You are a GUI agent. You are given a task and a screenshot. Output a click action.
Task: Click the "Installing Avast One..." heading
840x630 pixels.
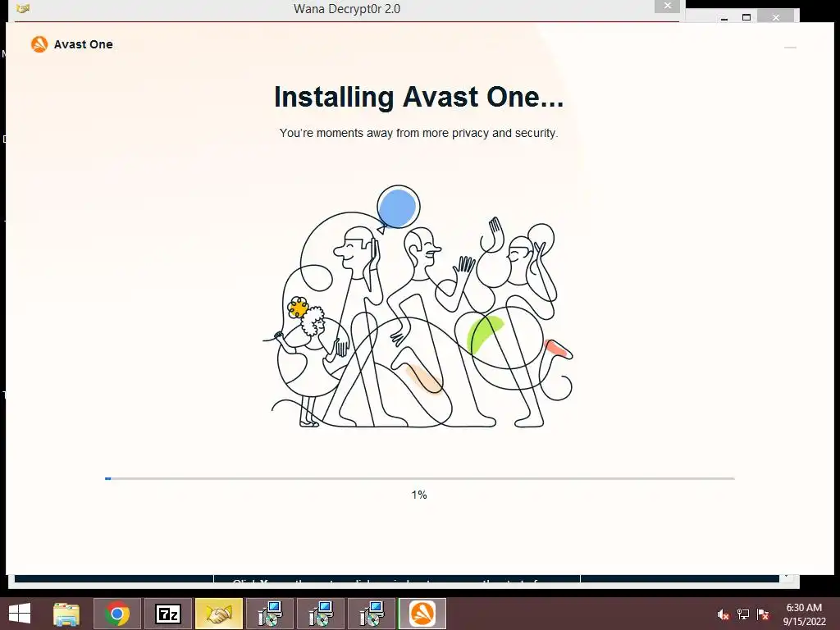tap(419, 97)
